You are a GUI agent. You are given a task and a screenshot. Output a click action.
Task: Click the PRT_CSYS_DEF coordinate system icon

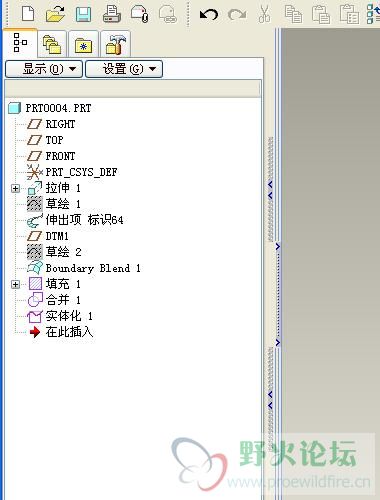coord(35,172)
